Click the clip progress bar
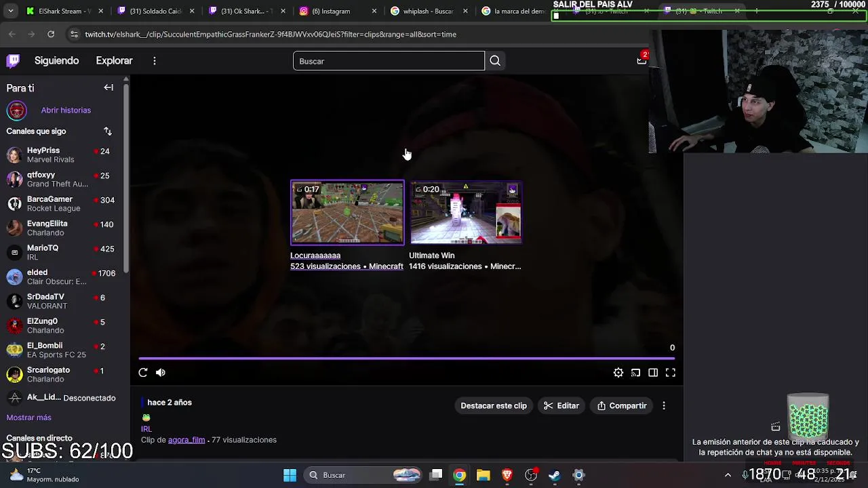The height and width of the screenshot is (488, 868). tap(407, 358)
